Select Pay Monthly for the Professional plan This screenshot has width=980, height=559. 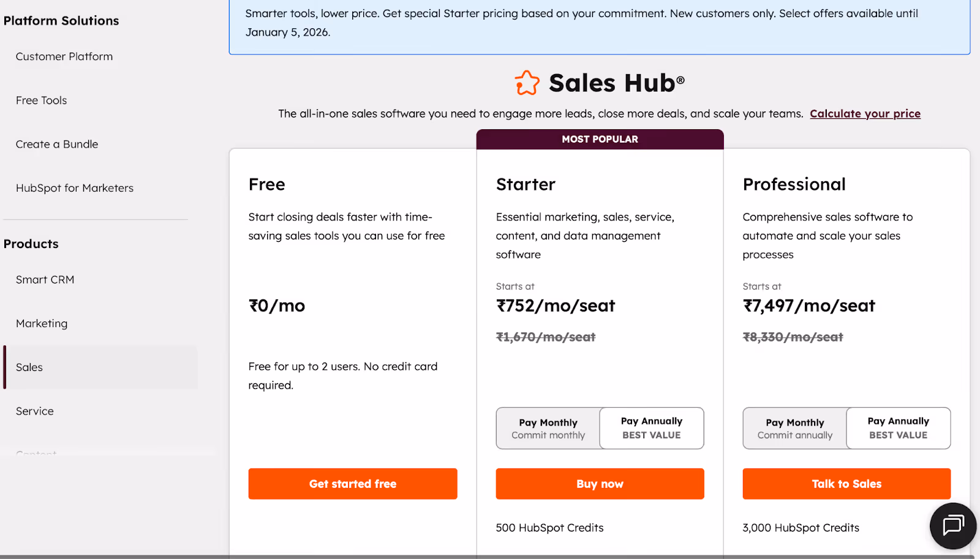click(794, 428)
